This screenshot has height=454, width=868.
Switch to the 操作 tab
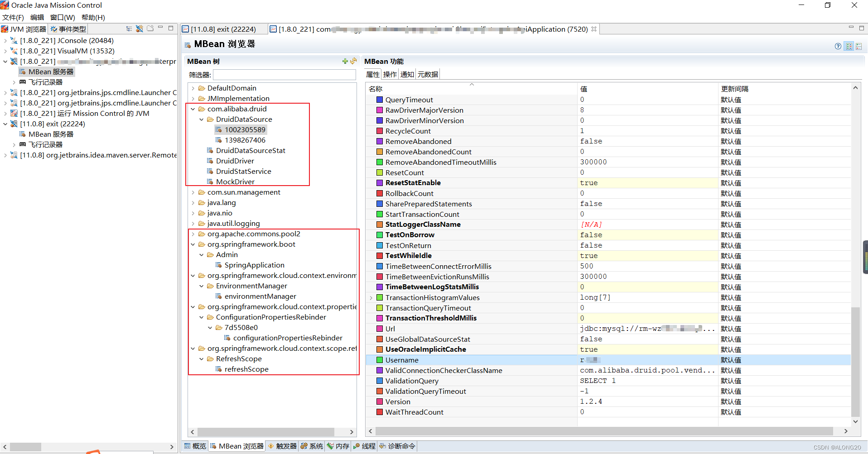point(390,75)
